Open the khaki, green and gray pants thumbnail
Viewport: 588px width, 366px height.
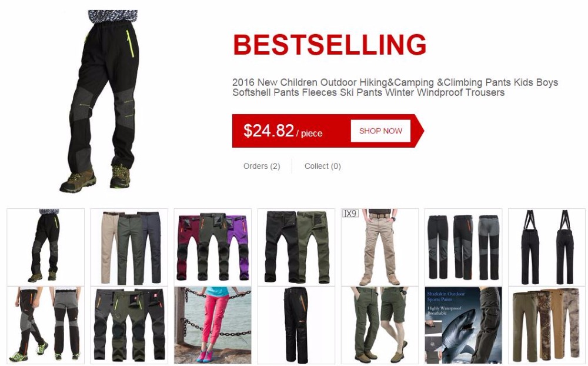click(x=129, y=247)
